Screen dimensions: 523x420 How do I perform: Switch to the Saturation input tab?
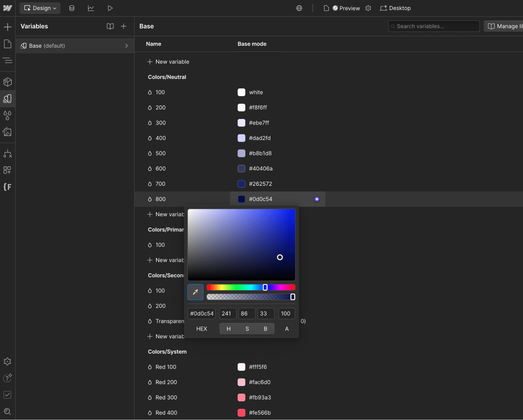[x=247, y=329]
